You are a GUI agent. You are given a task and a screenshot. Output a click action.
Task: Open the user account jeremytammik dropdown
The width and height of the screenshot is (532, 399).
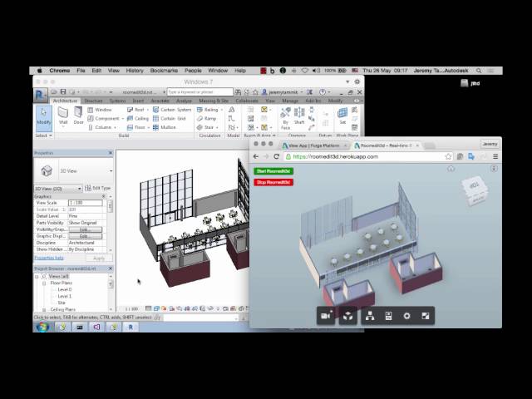coord(283,92)
